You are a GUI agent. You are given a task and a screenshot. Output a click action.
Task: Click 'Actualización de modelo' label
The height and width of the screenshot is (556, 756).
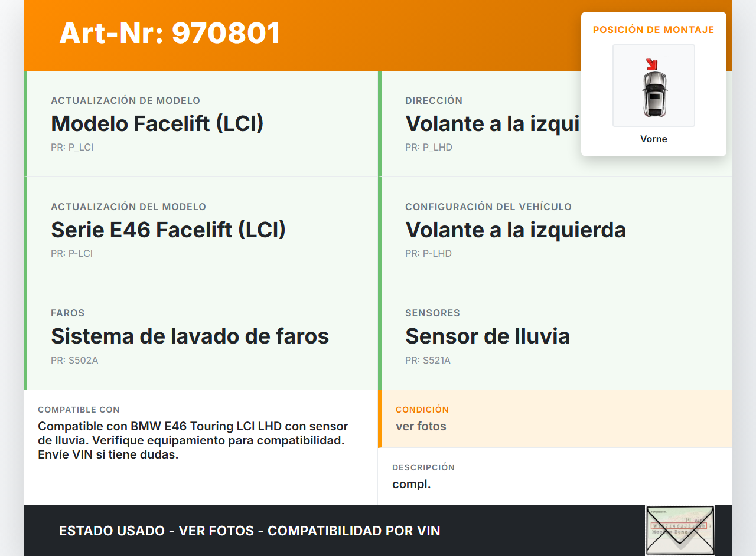125,101
